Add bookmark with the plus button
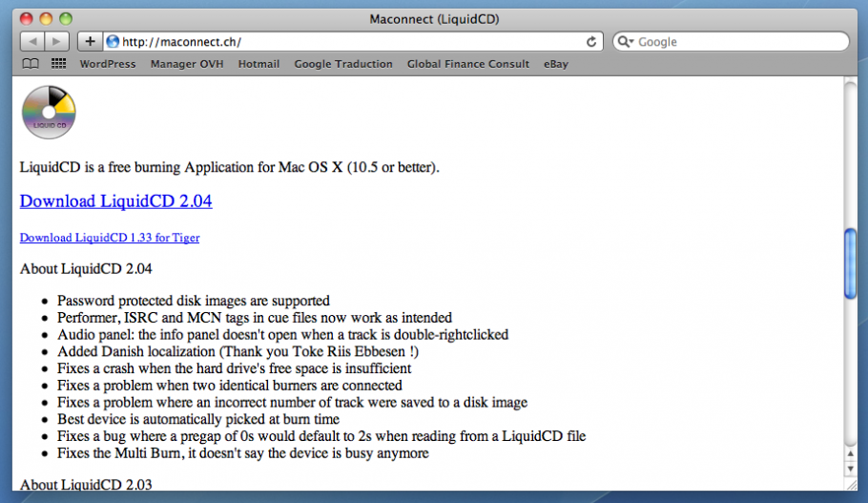 (x=90, y=42)
